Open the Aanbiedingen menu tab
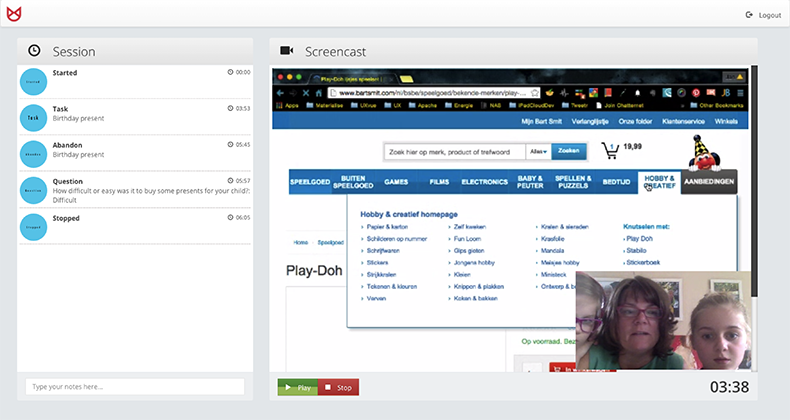Viewport: 790px width, 420px height. pyautogui.click(x=709, y=182)
